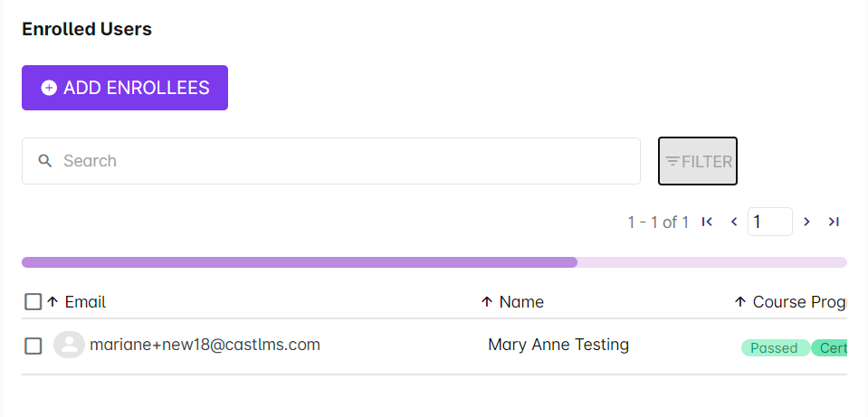The image size is (868, 417).
Task: Jump to the last page
Action: coord(834,222)
